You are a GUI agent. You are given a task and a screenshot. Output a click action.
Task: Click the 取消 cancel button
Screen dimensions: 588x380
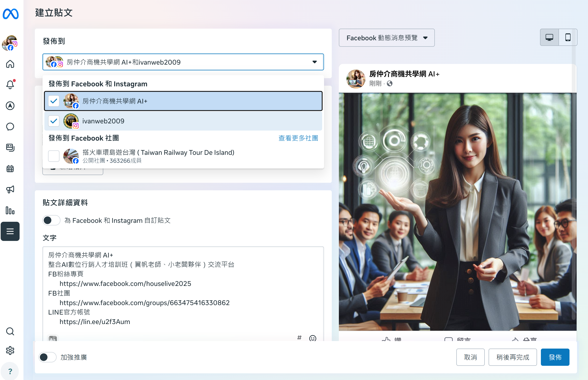pyautogui.click(x=470, y=357)
